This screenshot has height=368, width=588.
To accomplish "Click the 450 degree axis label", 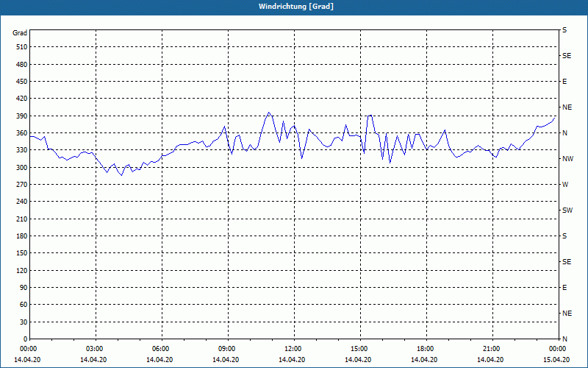I will click(x=22, y=82).
